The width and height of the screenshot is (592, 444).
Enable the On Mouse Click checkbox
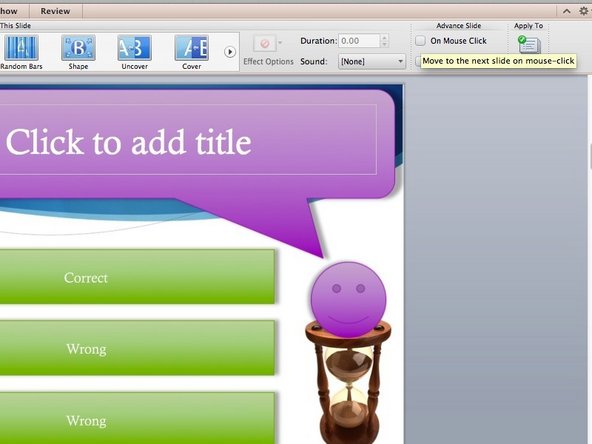(x=420, y=41)
